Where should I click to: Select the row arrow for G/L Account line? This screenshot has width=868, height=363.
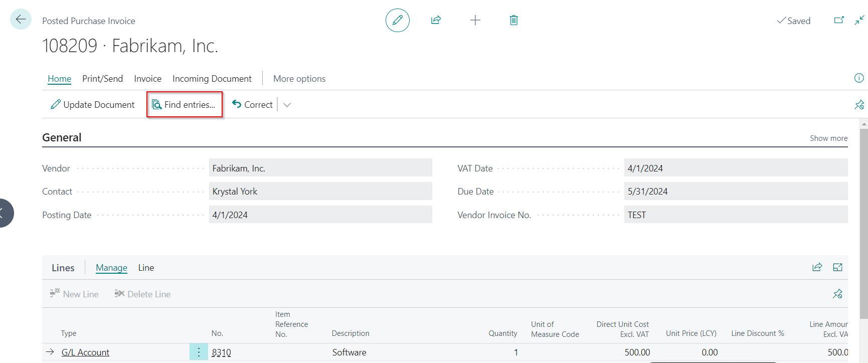click(50, 352)
